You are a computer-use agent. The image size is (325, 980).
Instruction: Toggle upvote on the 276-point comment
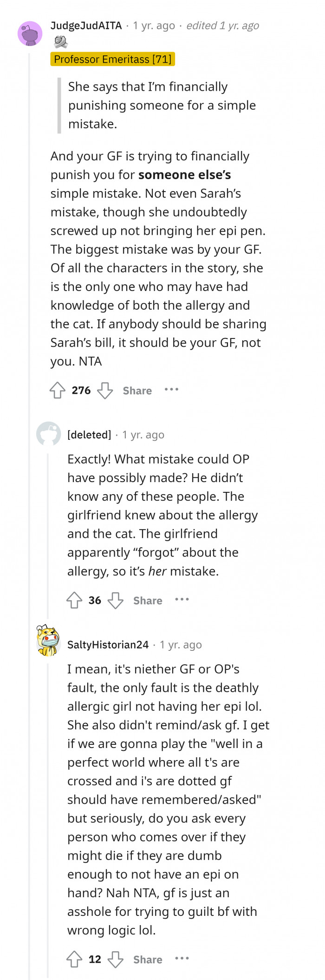pyautogui.click(x=57, y=391)
